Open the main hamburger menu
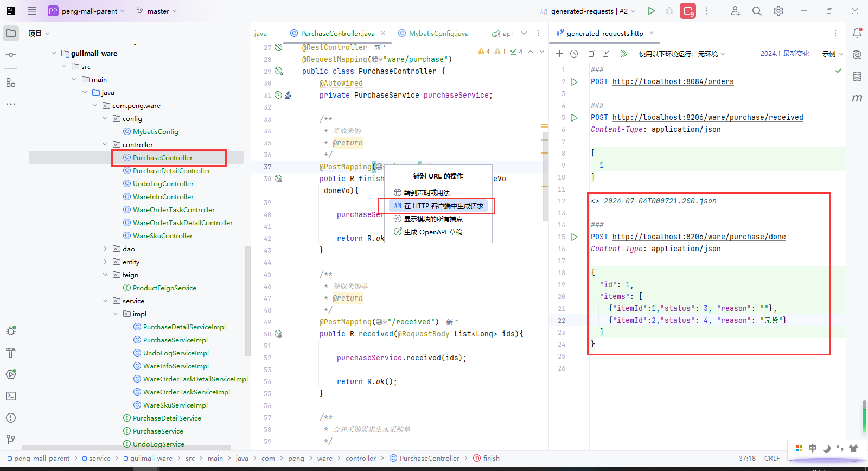The height and width of the screenshot is (471, 868). [32, 11]
